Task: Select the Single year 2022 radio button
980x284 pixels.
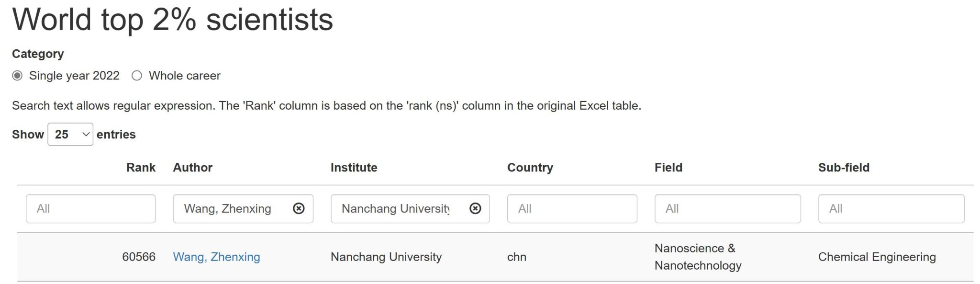Action: pyautogui.click(x=18, y=76)
